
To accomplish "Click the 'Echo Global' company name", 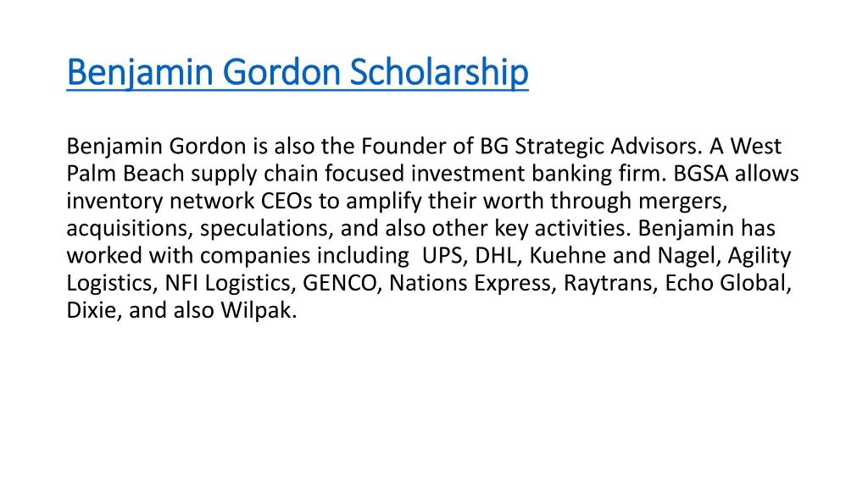I will tap(726, 283).
